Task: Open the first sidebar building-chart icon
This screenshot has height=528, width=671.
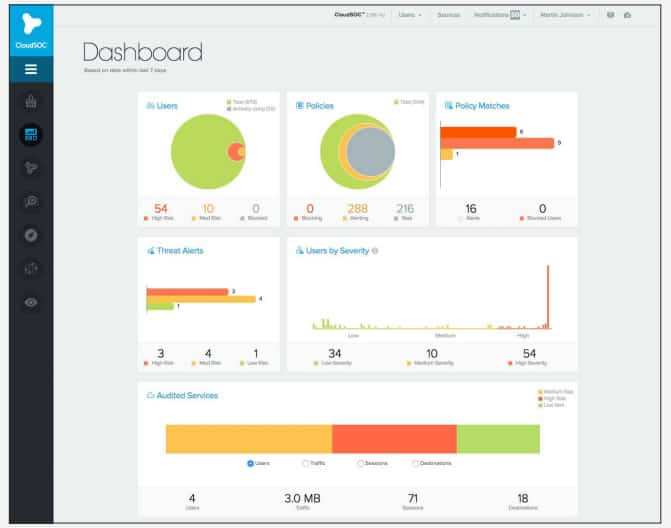Action: click(31, 101)
